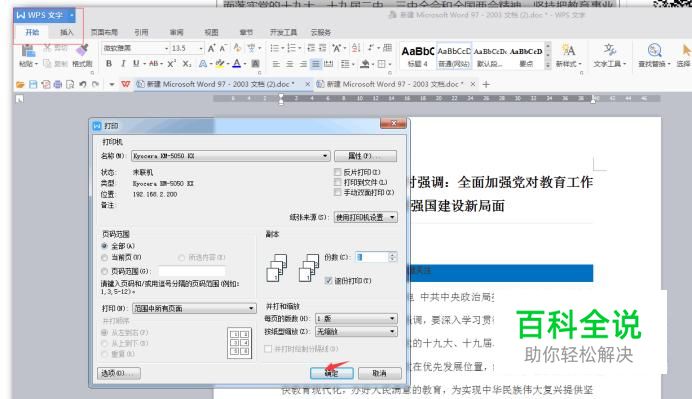Toggle Bold formatting in the ribbon
This screenshot has height=399, width=692.
[x=109, y=64]
